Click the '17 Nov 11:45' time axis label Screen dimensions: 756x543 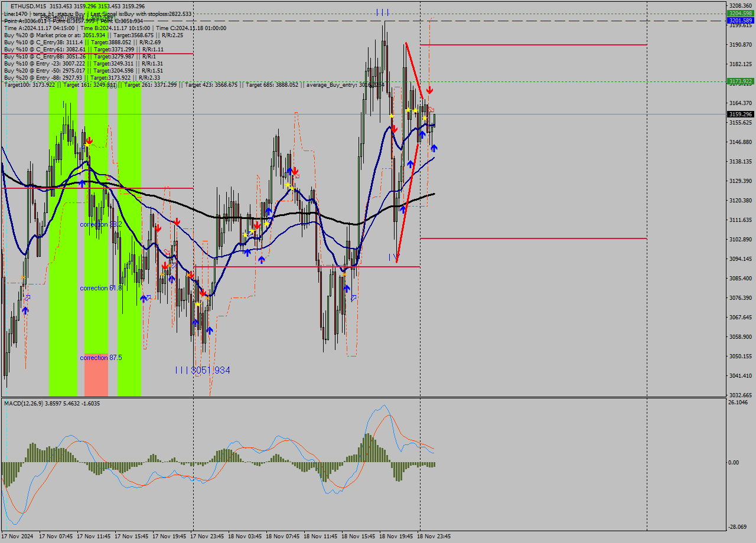(94, 537)
